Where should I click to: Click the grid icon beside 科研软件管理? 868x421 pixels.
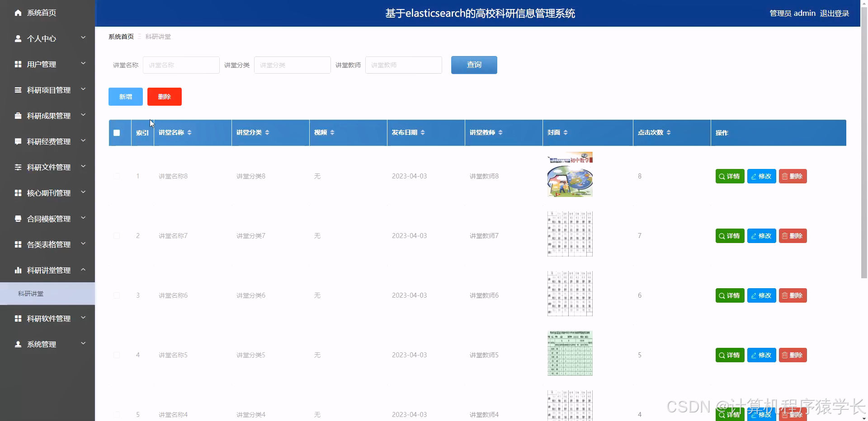18,318
